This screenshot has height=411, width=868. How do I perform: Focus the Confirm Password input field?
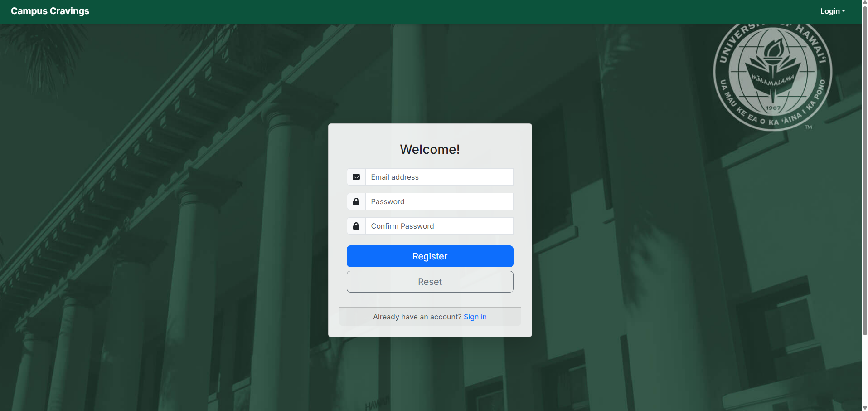439,226
